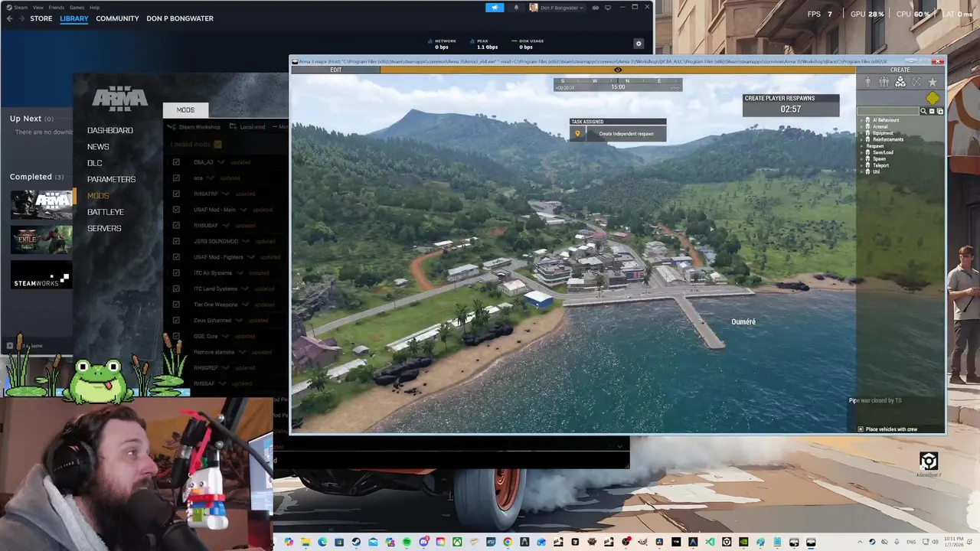This screenshot has width=980, height=551.
Task: Toggle the ITC Air Systems checkbox
Action: point(176,272)
